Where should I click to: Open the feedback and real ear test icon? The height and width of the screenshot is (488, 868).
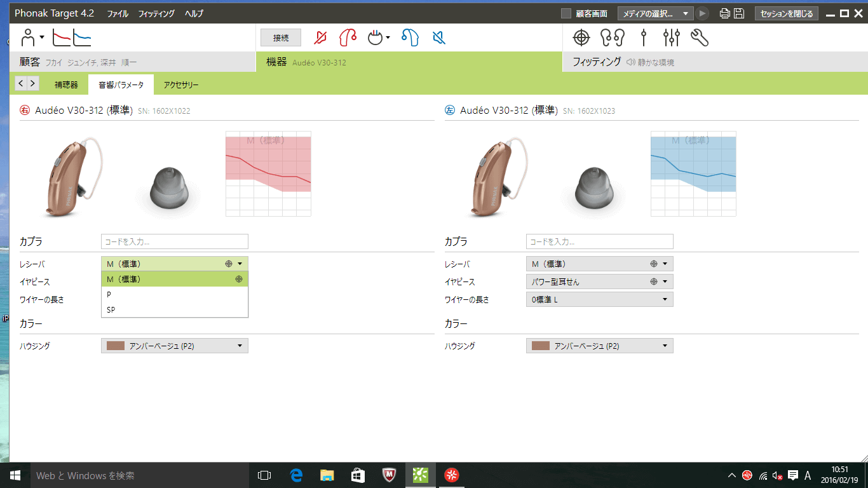pyautogui.click(x=613, y=38)
